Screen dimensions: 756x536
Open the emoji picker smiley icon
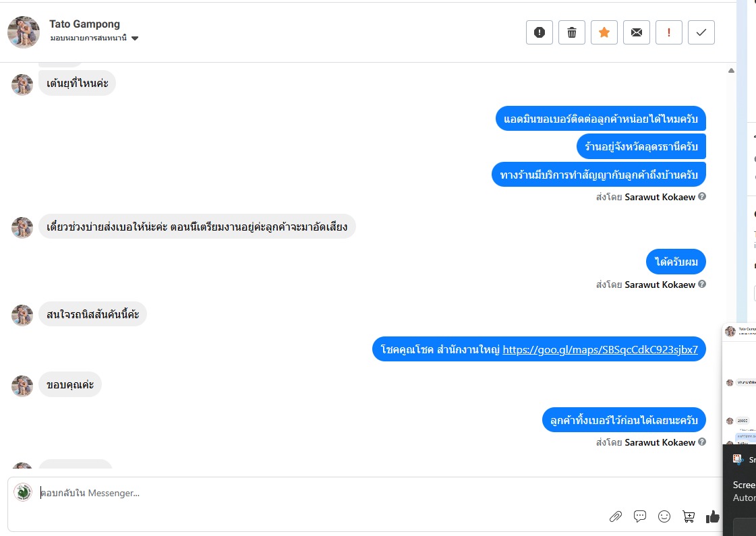point(664,516)
